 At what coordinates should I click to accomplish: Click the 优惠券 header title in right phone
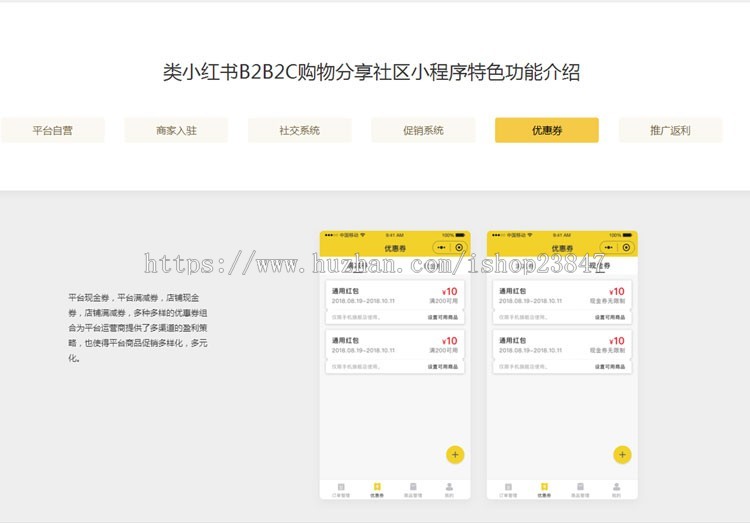562,248
